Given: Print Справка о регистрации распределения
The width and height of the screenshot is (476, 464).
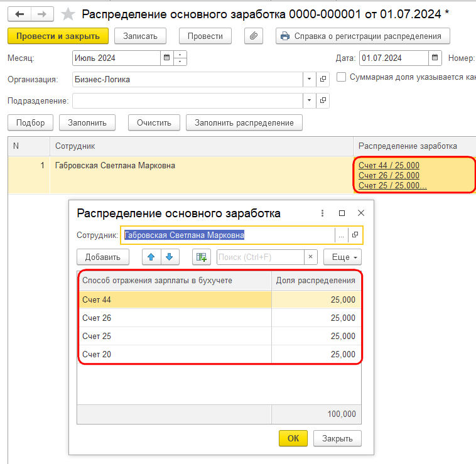Looking at the screenshot, I should click(363, 36).
